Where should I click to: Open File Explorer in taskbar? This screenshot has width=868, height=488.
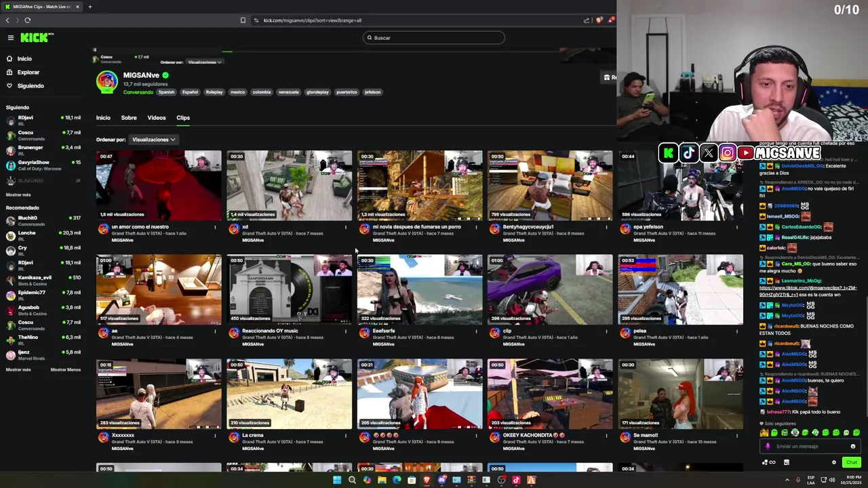[382, 480]
